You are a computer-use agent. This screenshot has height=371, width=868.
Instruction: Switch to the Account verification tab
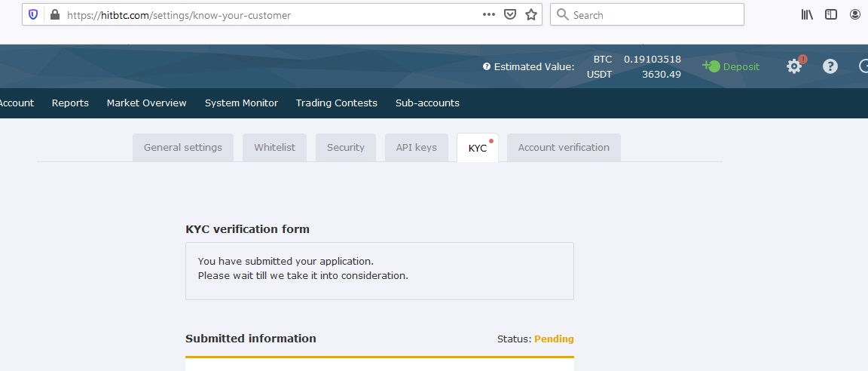click(564, 147)
